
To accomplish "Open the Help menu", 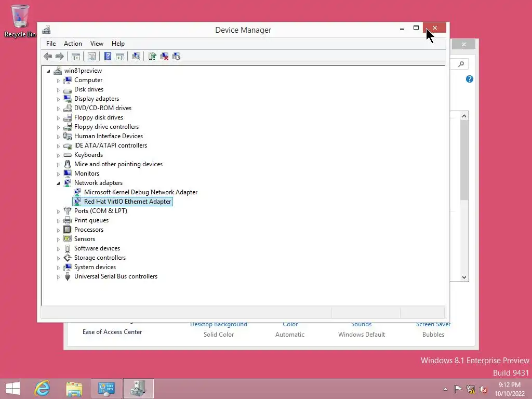I will point(118,44).
